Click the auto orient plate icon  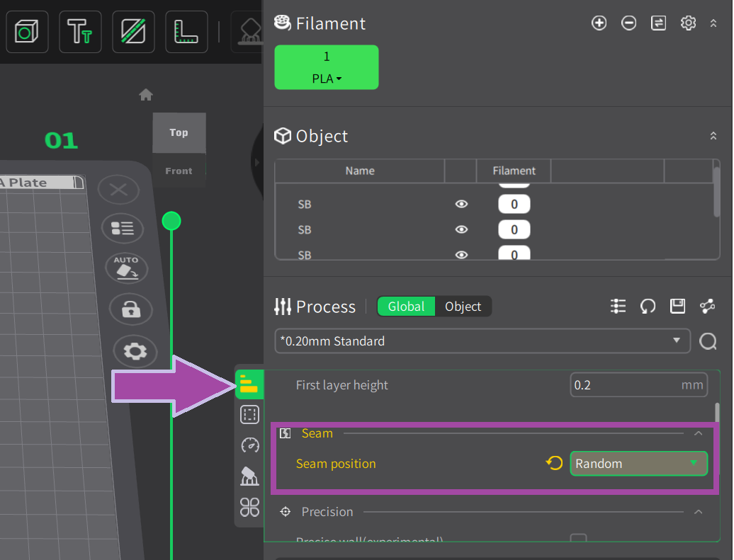tap(126, 268)
